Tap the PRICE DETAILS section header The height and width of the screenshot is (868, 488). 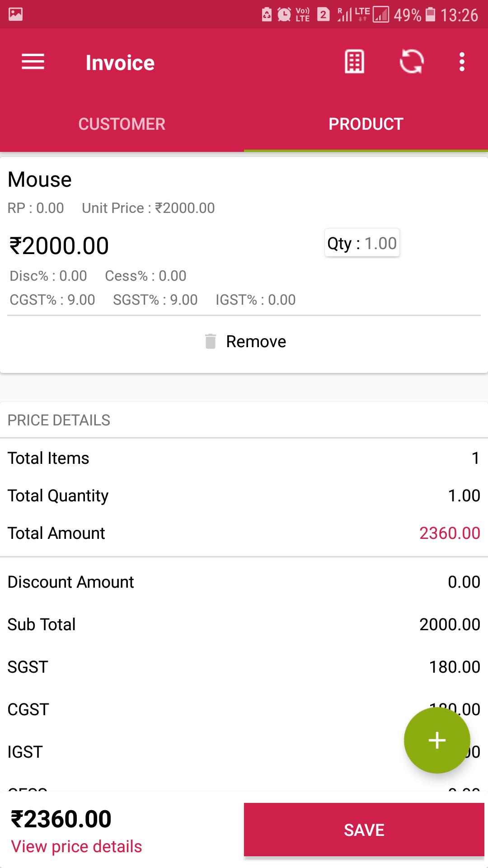(59, 420)
